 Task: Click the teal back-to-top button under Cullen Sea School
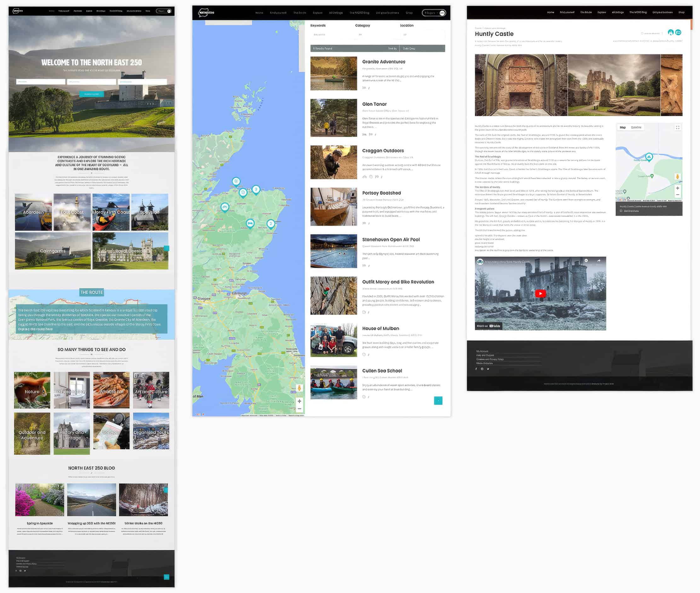click(438, 400)
